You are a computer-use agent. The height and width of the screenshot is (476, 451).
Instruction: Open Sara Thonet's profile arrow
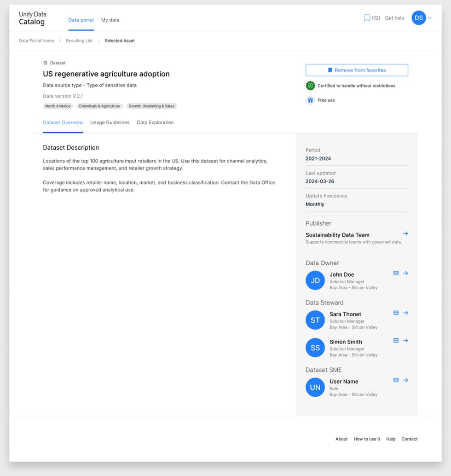click(405, 313)
